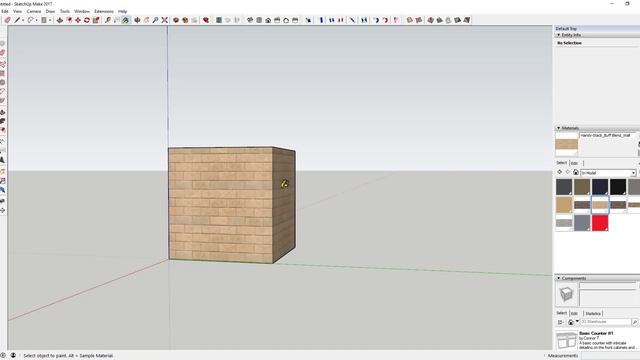
Task: Switch to Materials Edit tab
Action: (574, 163)
